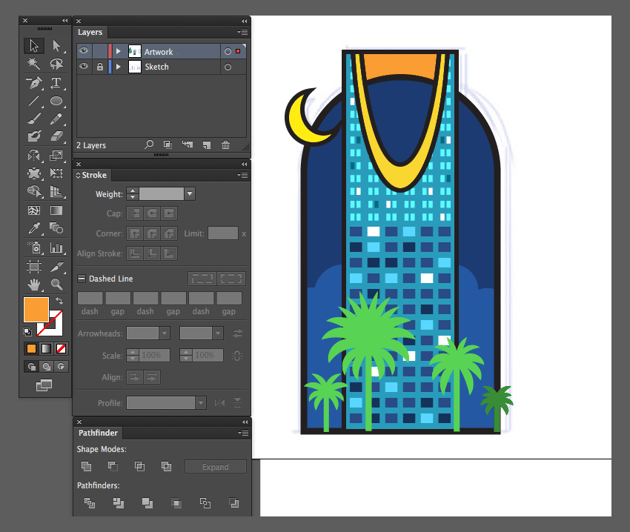The image size is (630, 532).
Task: Click the Artwork layer target circle
Action: click(227, 51)
